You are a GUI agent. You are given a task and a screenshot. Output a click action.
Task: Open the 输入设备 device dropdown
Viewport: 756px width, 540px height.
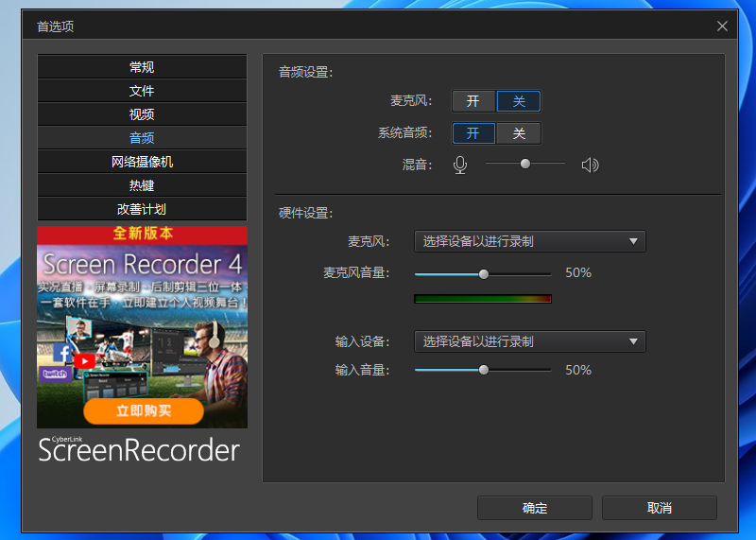pyautogui.click(x=530, y=341)
